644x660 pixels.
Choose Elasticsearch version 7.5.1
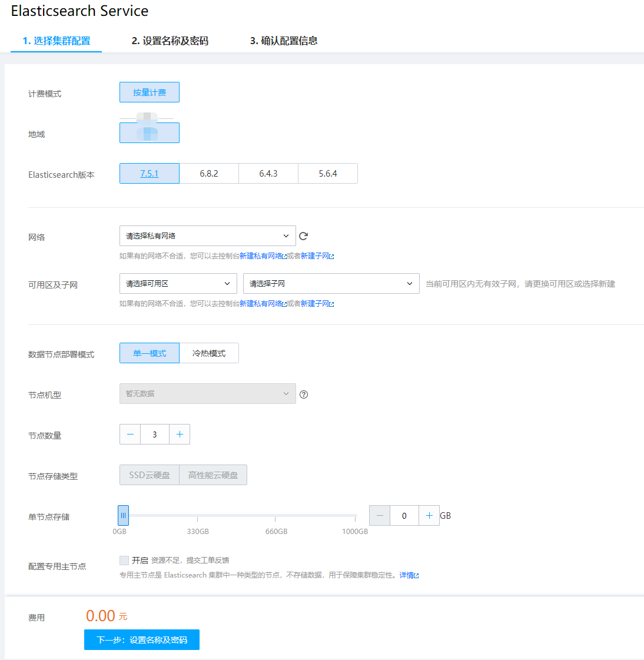pos(150,174)
